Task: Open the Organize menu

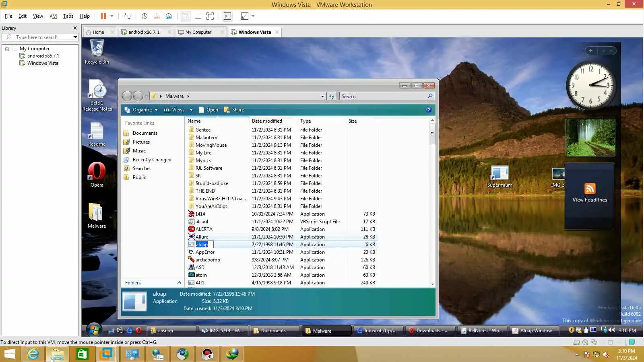Action: click(141, 110)
